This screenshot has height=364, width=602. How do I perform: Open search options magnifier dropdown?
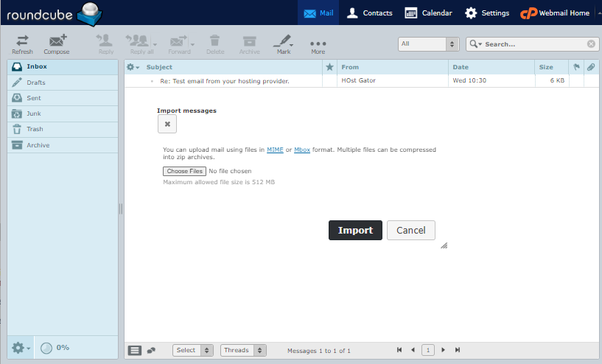coord(476,44)
